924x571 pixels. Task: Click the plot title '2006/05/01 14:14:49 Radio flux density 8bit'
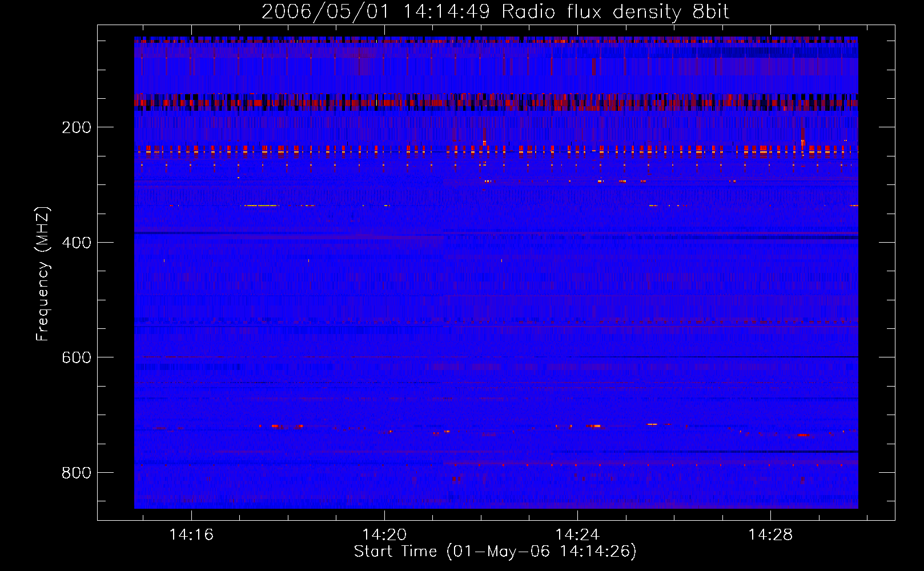[496, 11]
